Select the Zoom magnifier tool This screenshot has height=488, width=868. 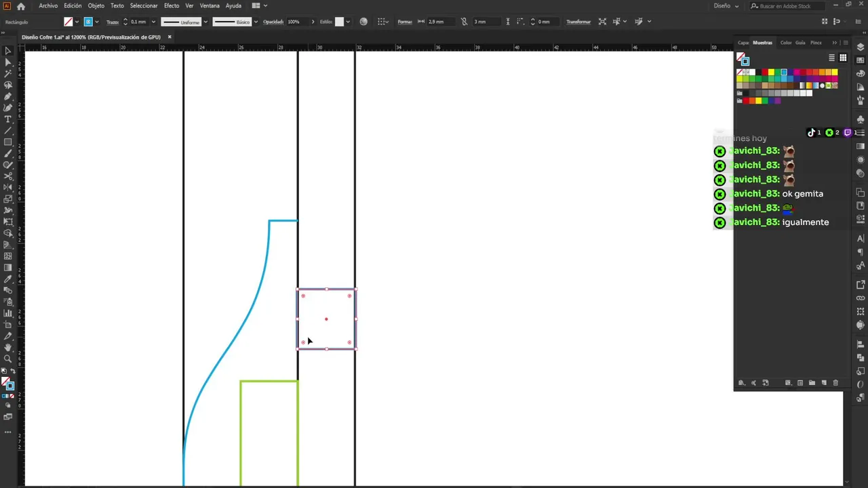8,359
